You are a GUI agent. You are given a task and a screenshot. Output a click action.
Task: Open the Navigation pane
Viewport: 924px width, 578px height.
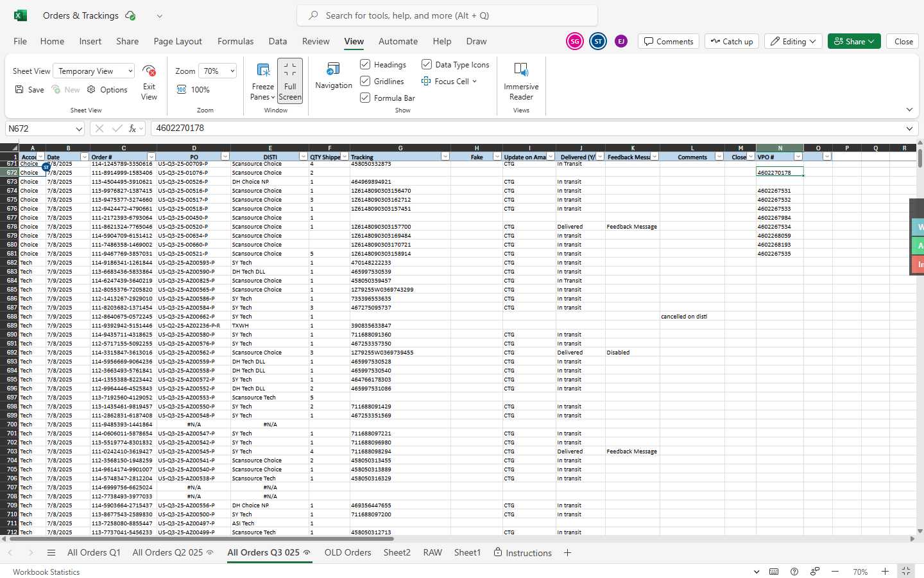point(334,76)
